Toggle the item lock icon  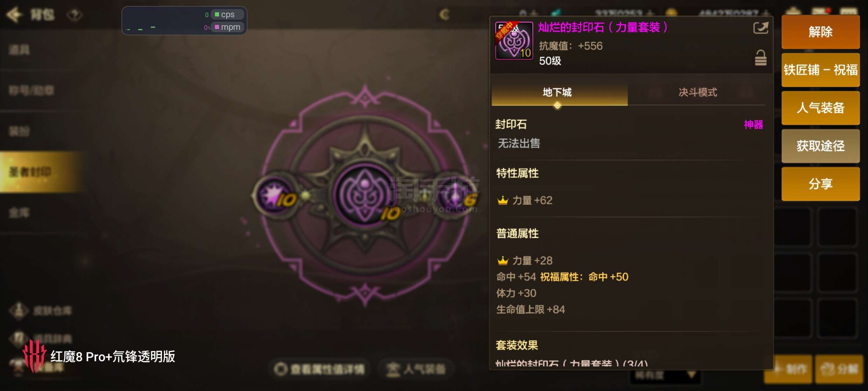pyautogui.click(x=761, y=58)
